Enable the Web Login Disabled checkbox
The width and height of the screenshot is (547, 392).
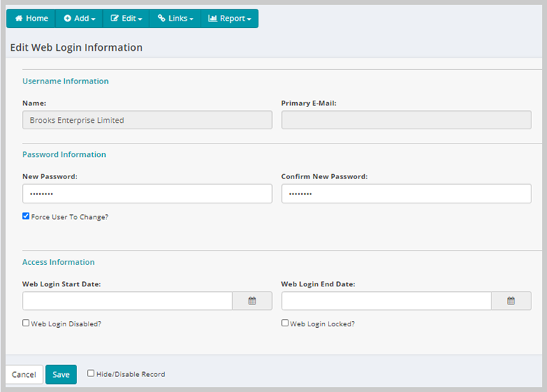pos(26,323)
